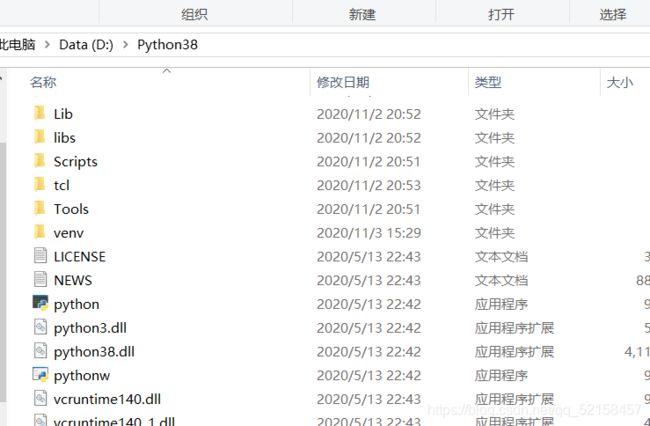Click the type 文本文档 for LICENSE
This screenshot has width=650, height=426.
pos(501,257)
